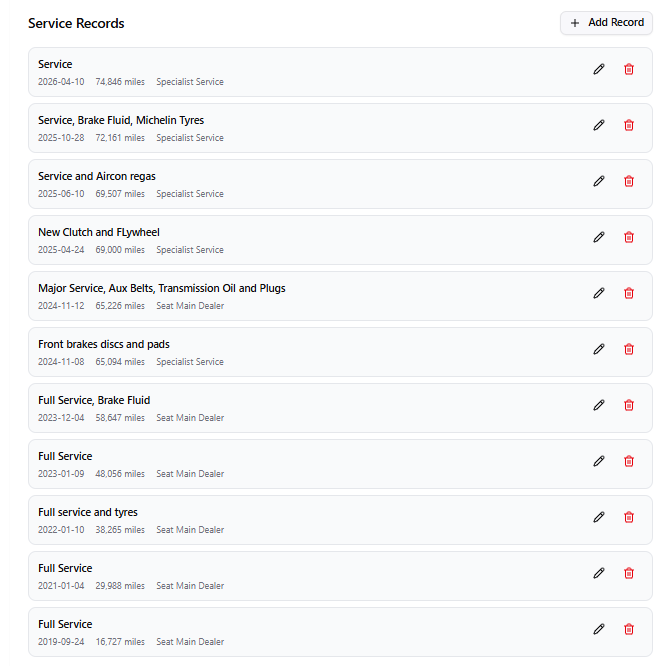Edit the 2026-04-10 Service record
670x666 pixels.
[599, 69]
